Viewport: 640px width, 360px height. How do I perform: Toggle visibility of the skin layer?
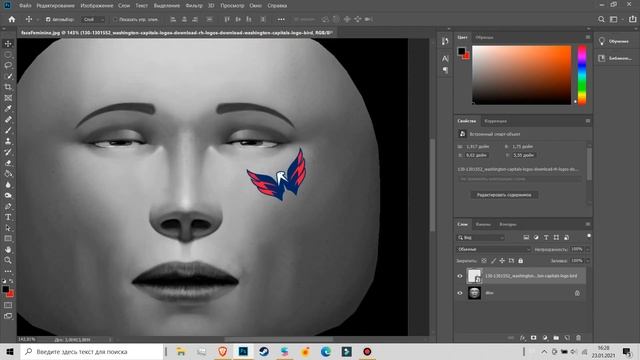[460, 293]
